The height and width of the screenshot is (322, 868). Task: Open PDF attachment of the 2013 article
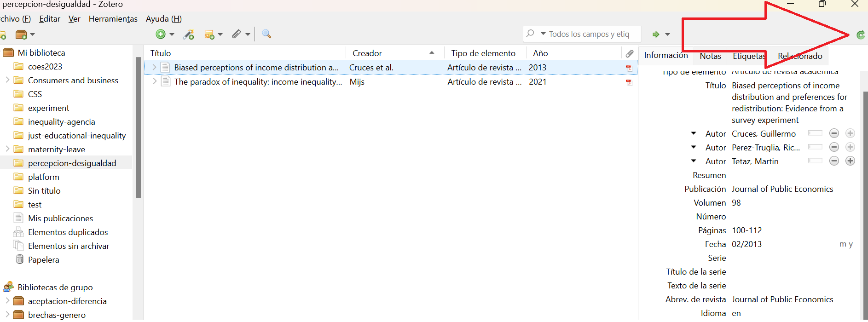(629, 68)
